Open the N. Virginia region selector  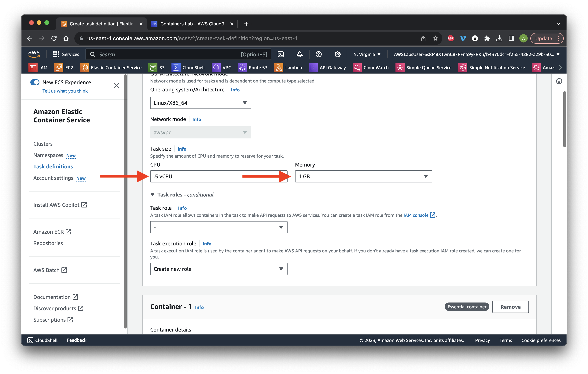[x=367, y=54]
